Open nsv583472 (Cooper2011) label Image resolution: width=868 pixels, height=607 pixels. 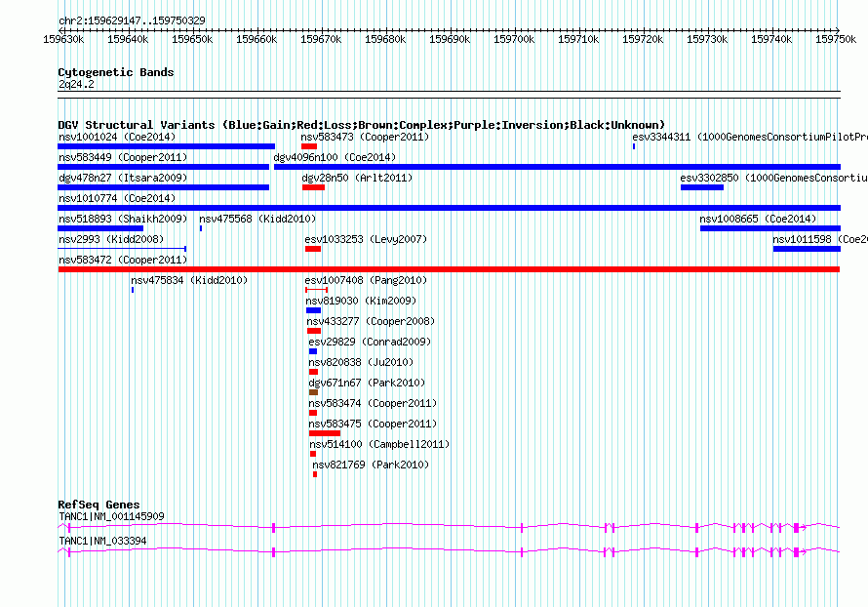(123, 260)
